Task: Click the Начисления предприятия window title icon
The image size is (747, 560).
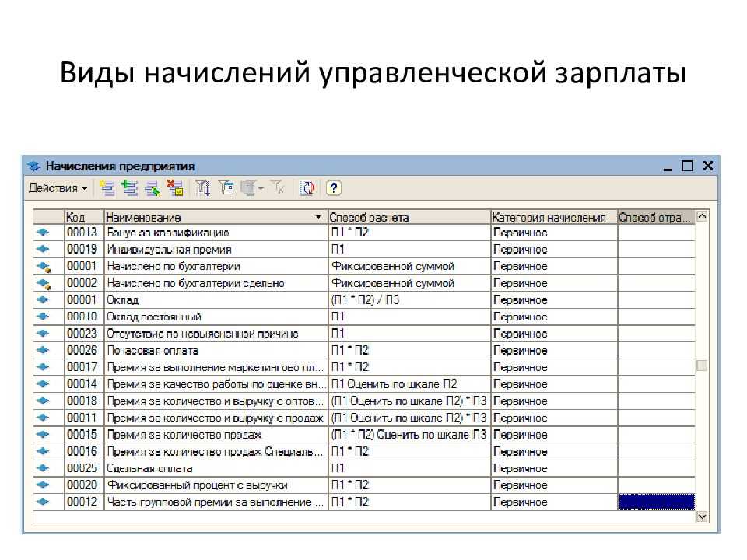Action: pos(34,166)
